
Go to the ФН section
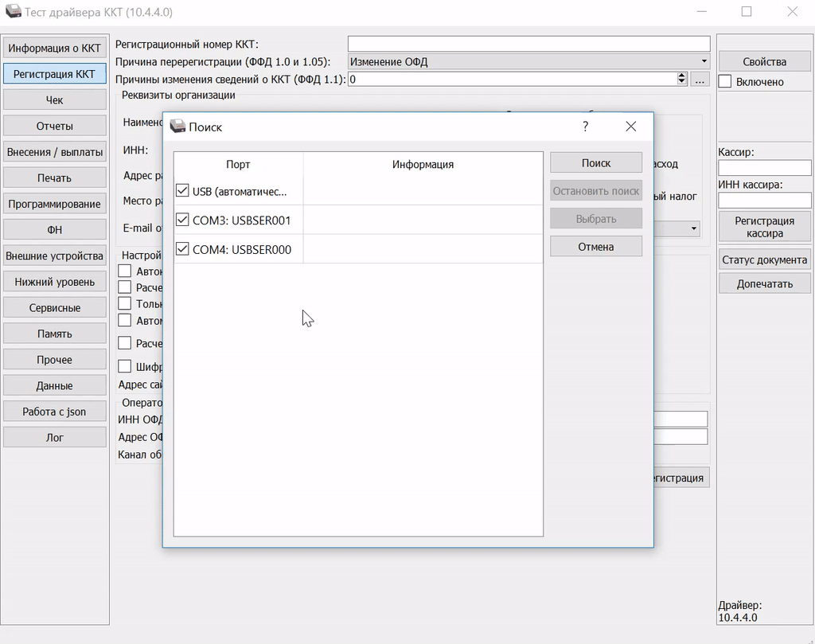(x=55, y=230)
